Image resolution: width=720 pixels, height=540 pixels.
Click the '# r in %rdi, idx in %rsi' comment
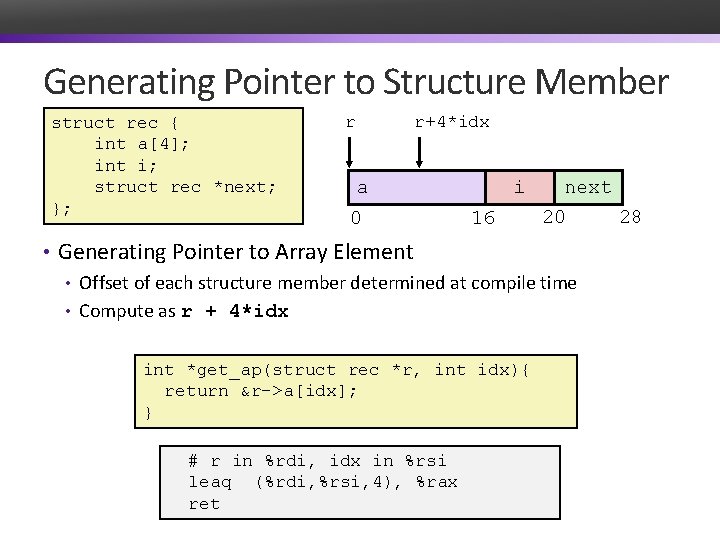[317, 461]
